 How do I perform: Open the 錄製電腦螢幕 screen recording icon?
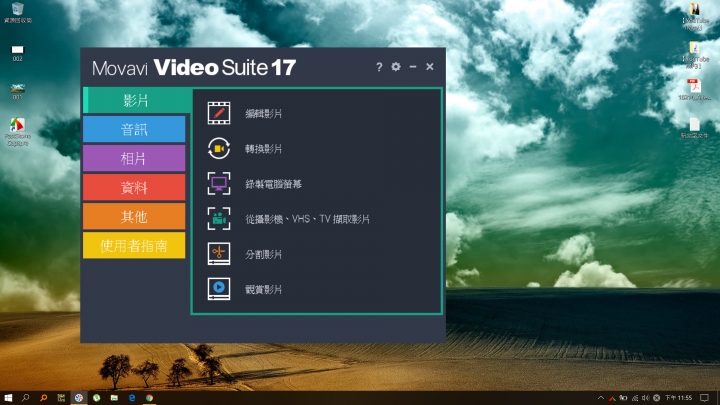tap(219, 184)
